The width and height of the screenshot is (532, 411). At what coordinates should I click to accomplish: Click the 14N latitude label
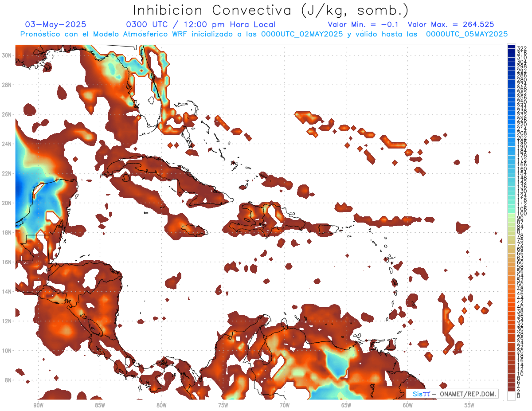pyautogui.click(x=8, y=291)
